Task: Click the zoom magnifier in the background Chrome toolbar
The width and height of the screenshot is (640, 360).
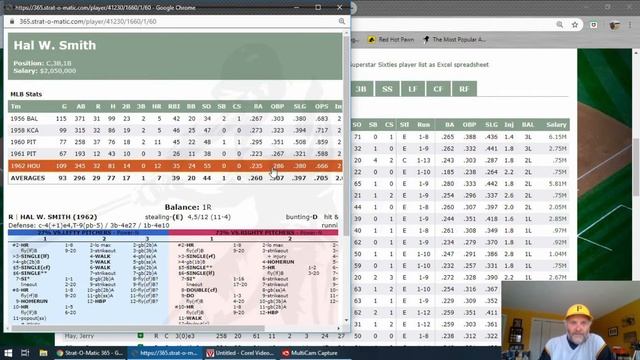Action: [560, 25]
